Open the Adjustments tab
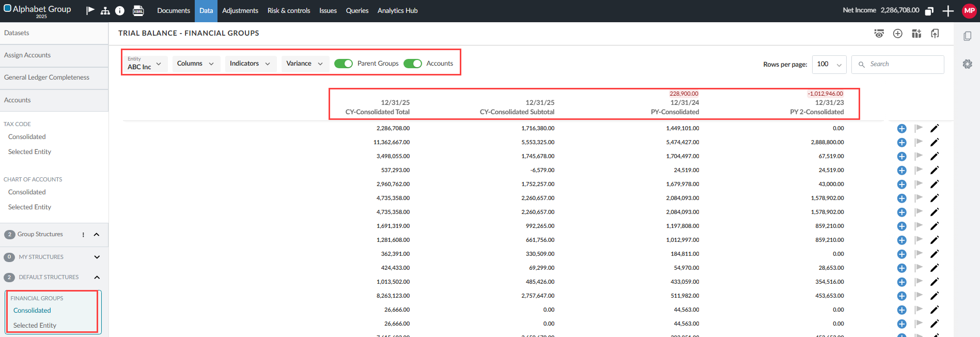This screenshot has height=337, width=980. coord(240,11)
